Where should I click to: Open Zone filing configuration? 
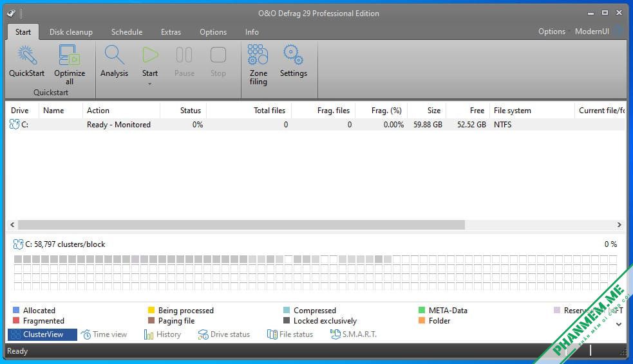click(258, 64)
